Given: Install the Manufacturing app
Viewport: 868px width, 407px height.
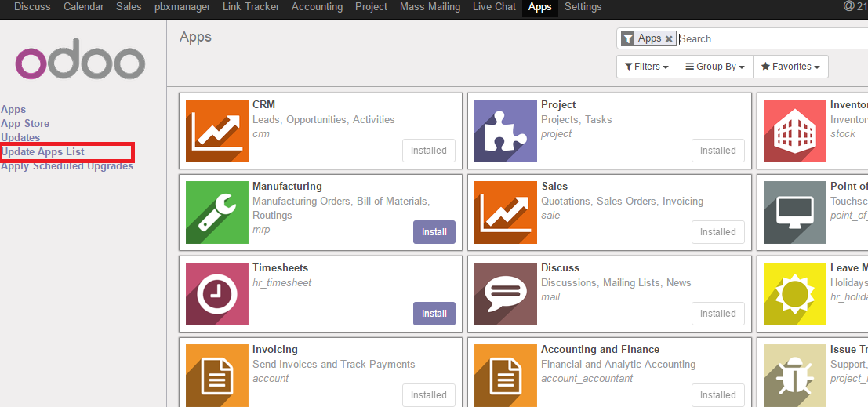Looking at the screenshot, I should tap(434, 232).
